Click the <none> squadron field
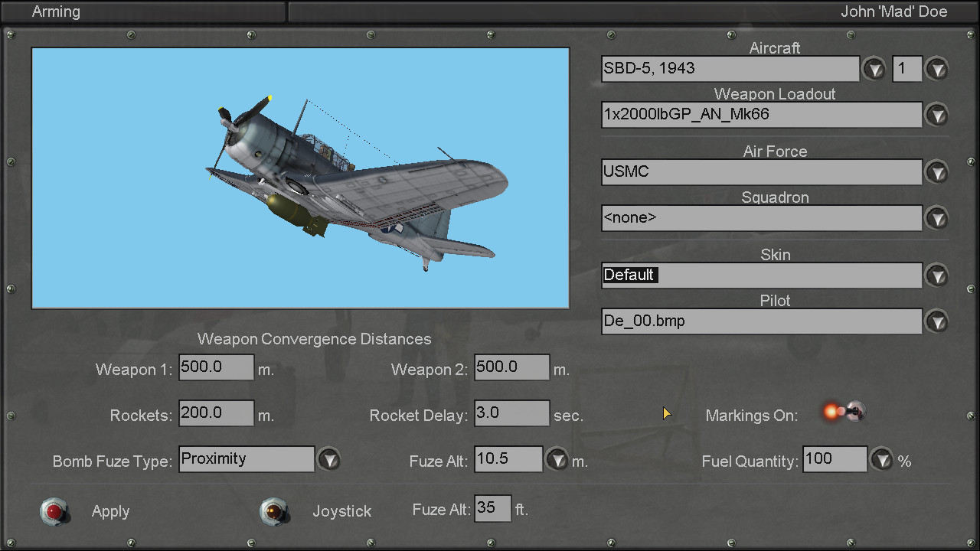 [x=762, y=218]
